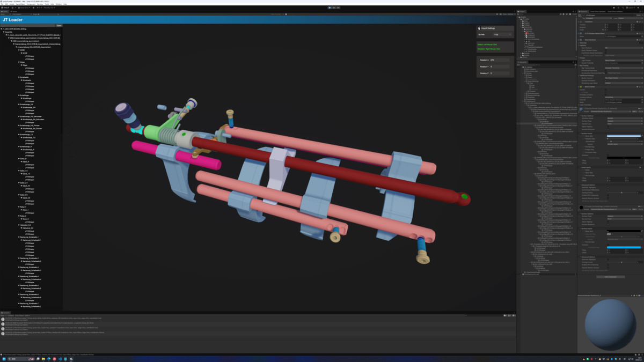Image resolution: width=644 pixels, height=362 pixels.
Task: Click the blue color swatch in second material
Action: tap(624, 247)
